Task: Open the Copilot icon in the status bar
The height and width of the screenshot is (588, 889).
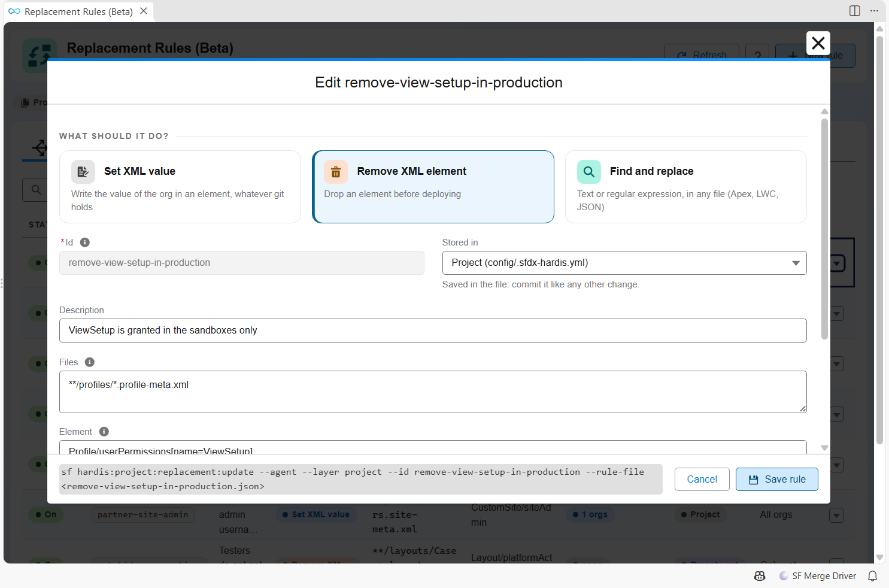Action: (760, 576)
